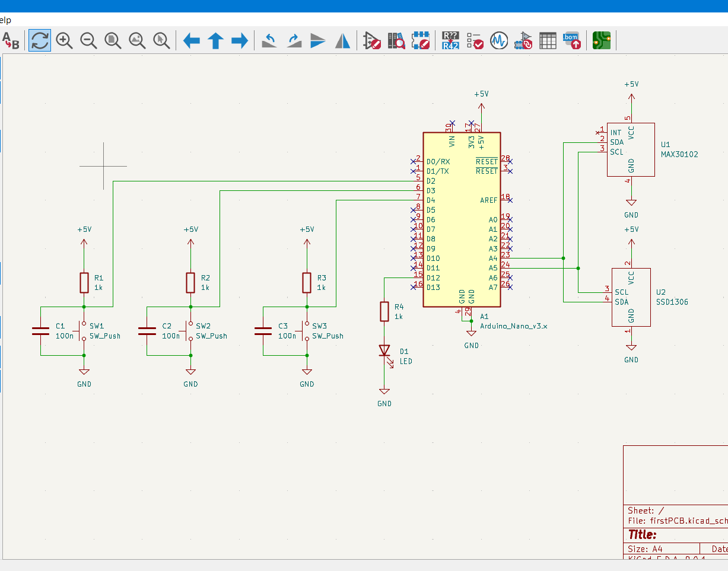Viewport: 728px width, 571px height.
Task: Select push button SW2 symbol
Action: (x=188, y=331)
